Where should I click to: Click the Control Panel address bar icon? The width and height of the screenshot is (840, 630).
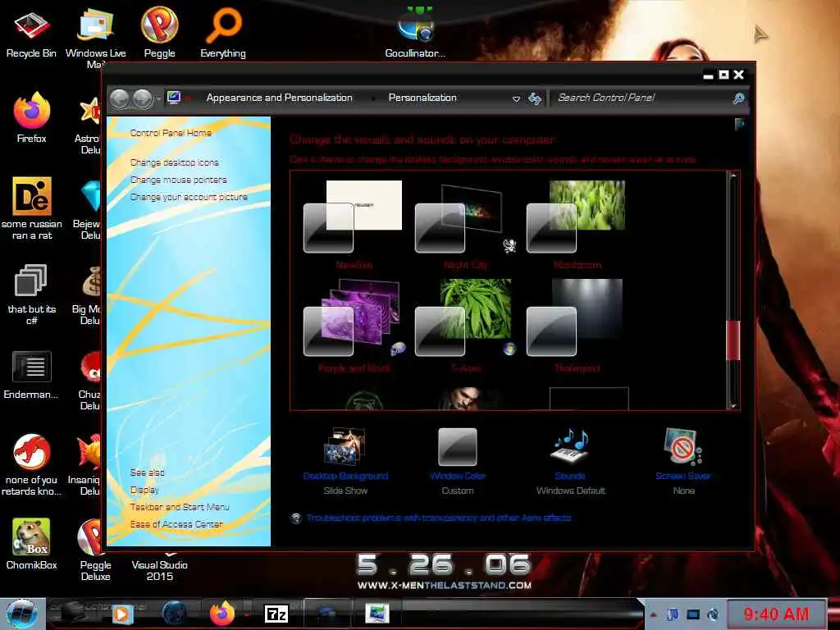click(174, 98)
